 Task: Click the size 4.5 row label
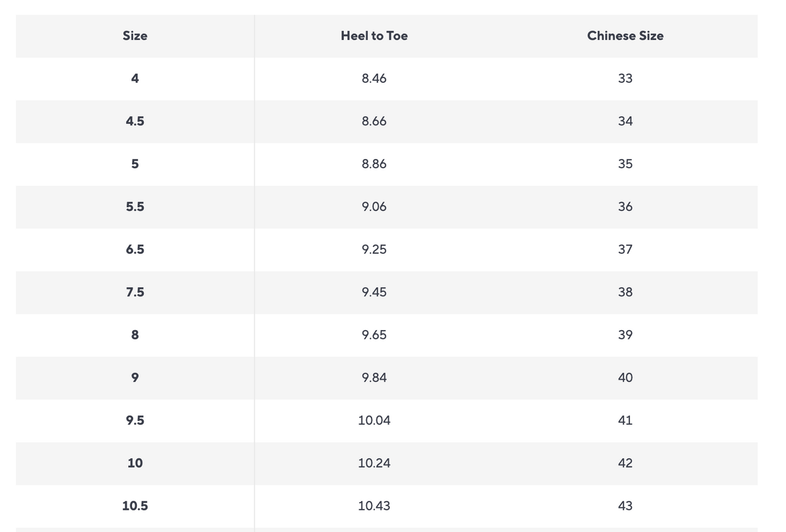tap(135, 121)
